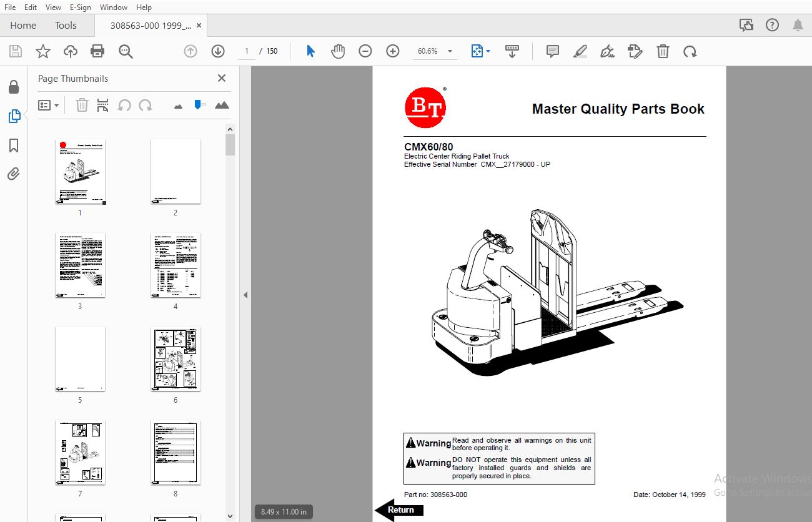Click the extract pages thumbnail icon

coord(103,105)
